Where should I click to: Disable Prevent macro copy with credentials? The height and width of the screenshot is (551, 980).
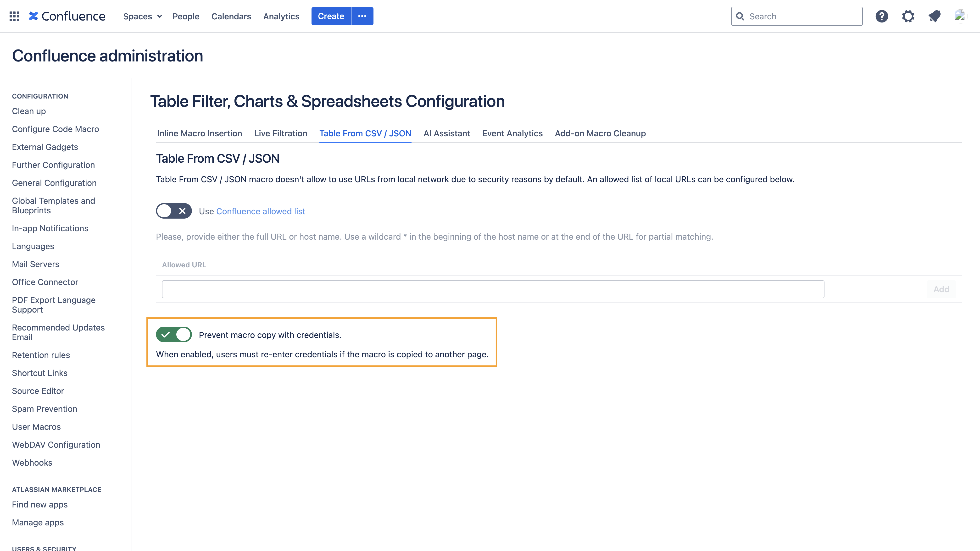click(174, 335)
